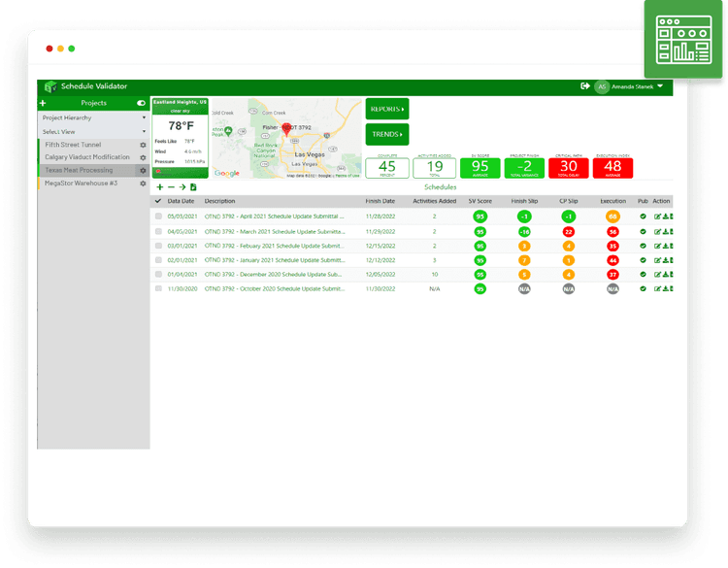This screenshot has height=568, width=728.
Task: Open January 2021 Schedule Update link
Action: pyautogui.click(x=275, y=260)
